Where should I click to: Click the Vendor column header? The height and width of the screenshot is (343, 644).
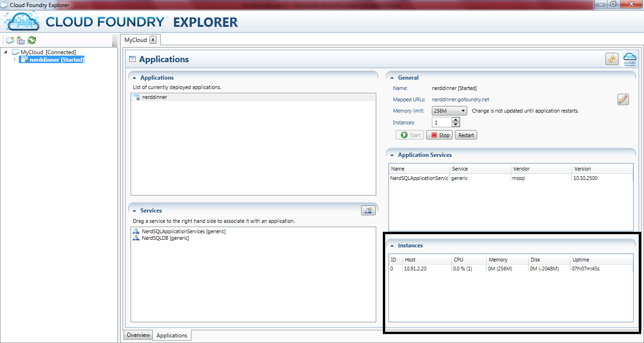541,169
